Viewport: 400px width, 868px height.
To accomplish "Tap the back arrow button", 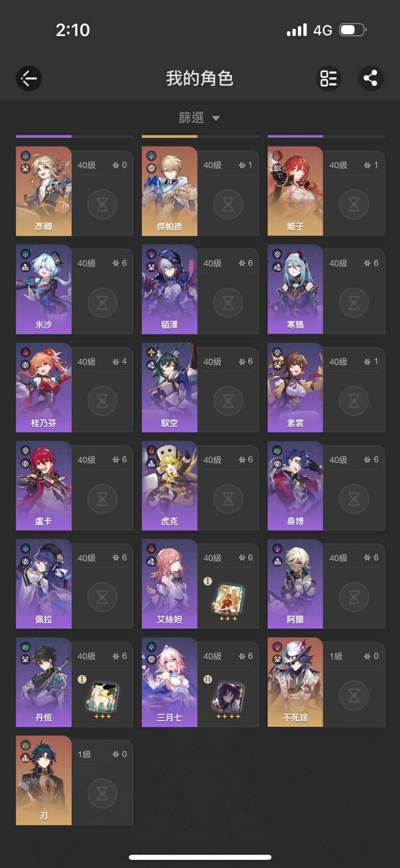I will coord(29,78).
